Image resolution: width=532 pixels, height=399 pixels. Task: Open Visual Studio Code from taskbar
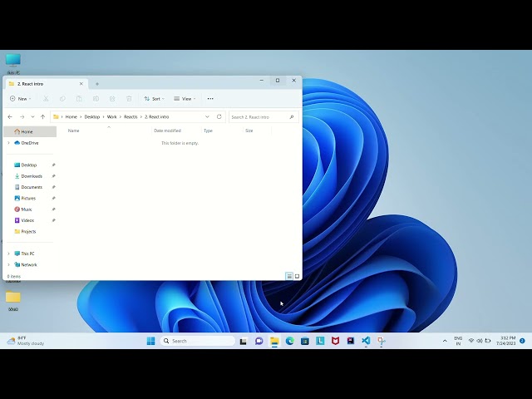tap(366, 341)
